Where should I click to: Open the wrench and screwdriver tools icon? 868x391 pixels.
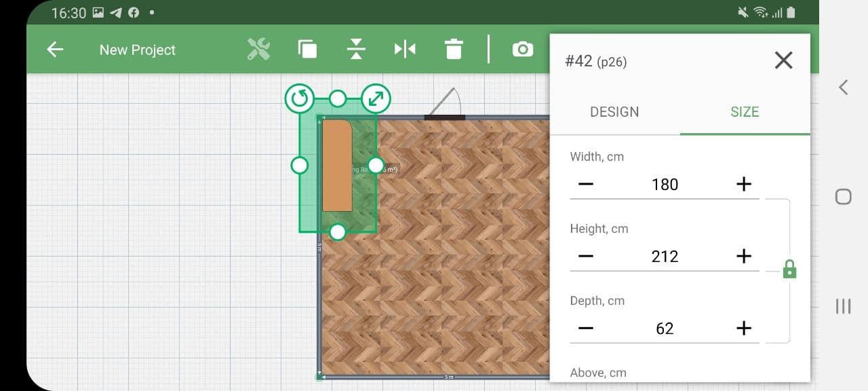click(x=258, y=49)
